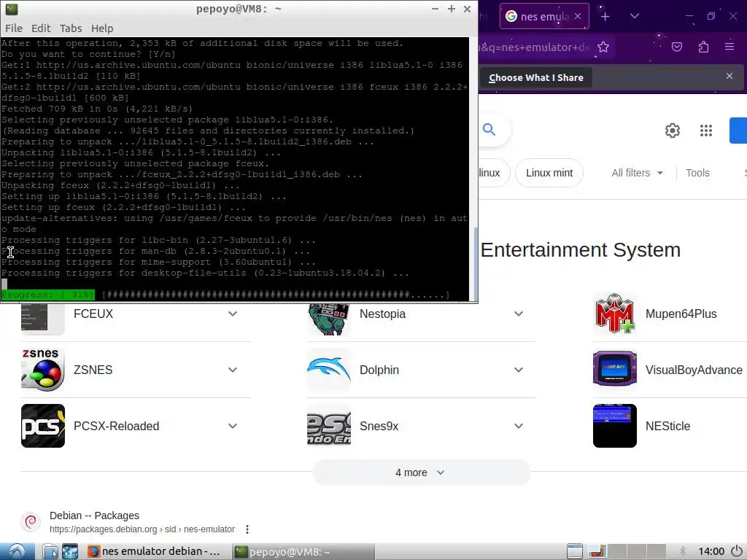This screenshot has height=560, width=747.
Task: Expand the PCSX-Reloaded entry chevron
Action: pos(233,426)
